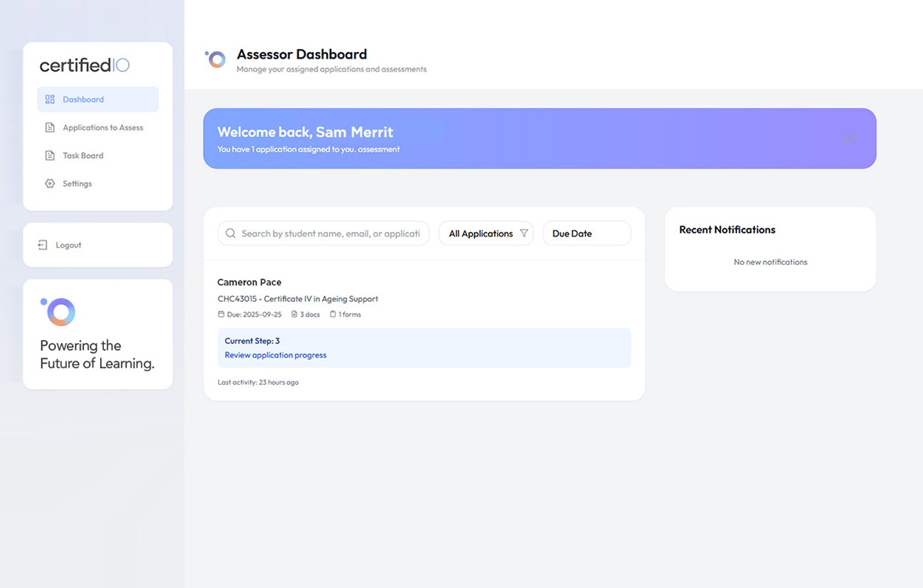Click the Settings gear icon
Screen dimensions: 923x588
(50, 184)
